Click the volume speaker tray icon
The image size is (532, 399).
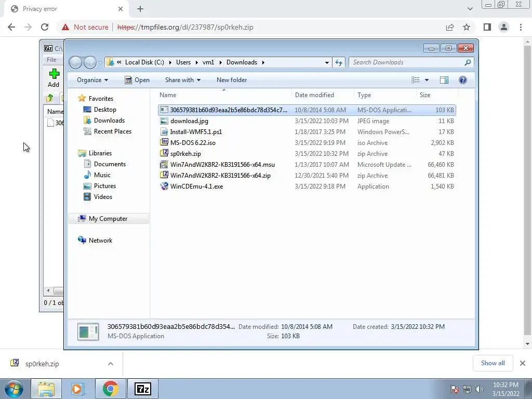point(480,389)
